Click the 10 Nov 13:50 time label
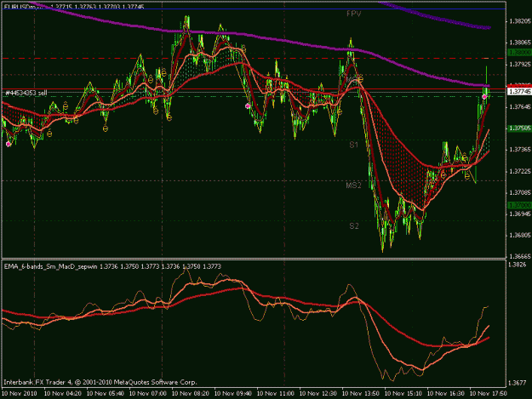The height and width of the screenshot is (399, 532). (361, 393)
